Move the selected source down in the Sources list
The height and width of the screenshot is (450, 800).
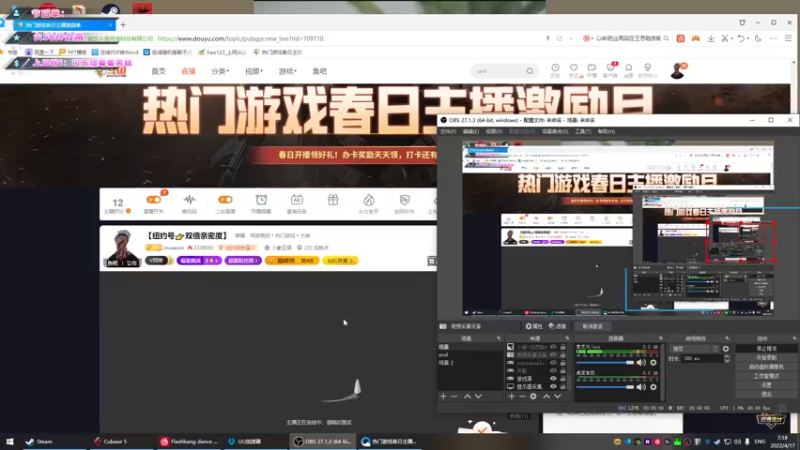(x=558, y=396)
